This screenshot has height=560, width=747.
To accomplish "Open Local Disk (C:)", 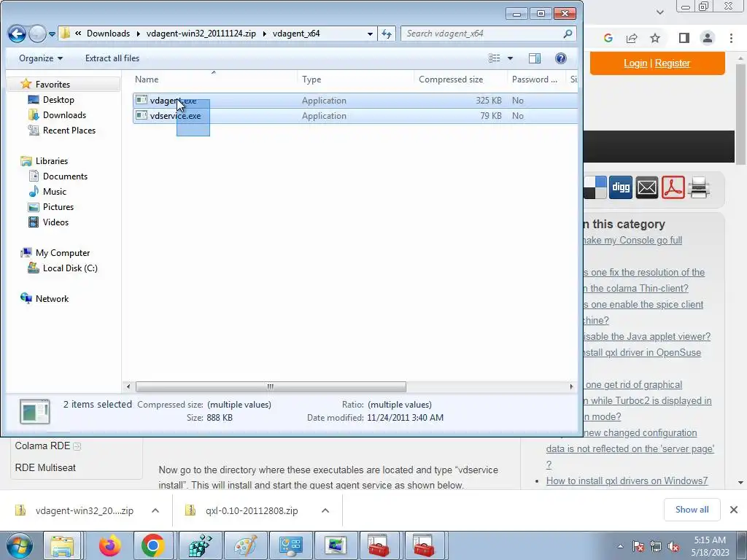I will point(70,268).
